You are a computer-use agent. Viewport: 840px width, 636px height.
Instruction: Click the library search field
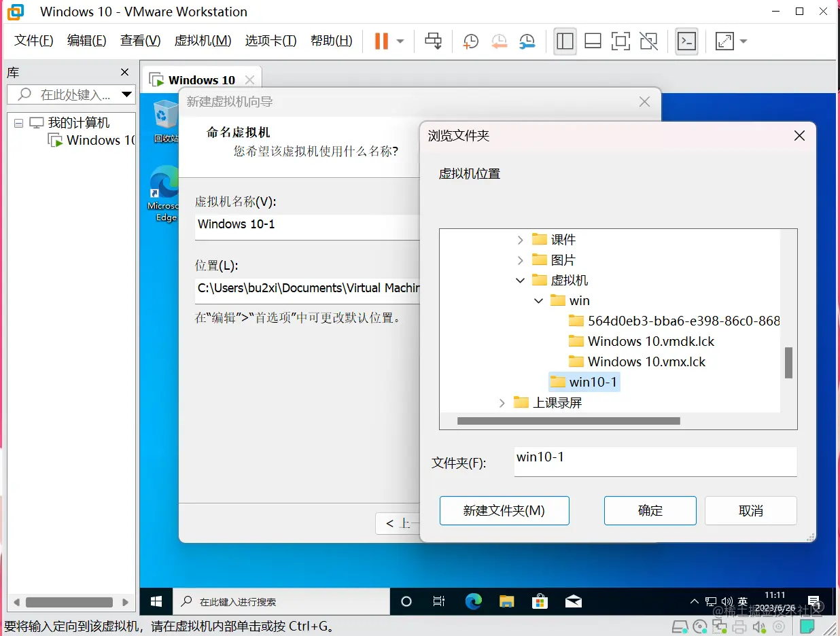click(x=64, y=94)
